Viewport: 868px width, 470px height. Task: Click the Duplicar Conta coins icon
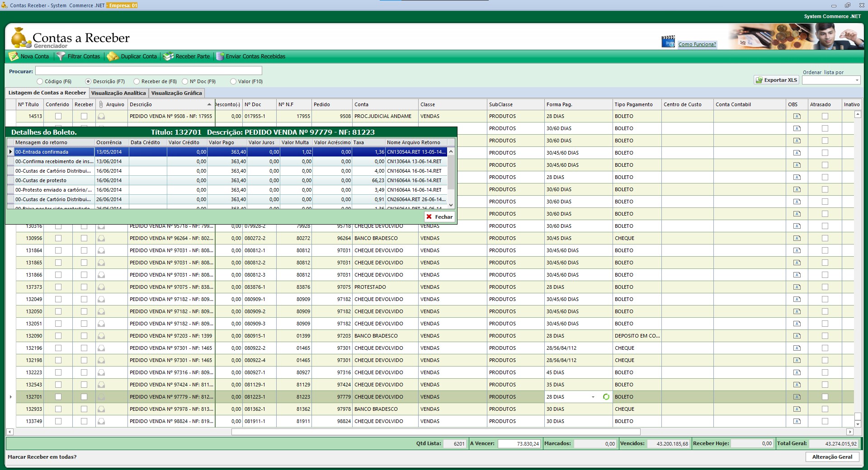click(113, 56)
